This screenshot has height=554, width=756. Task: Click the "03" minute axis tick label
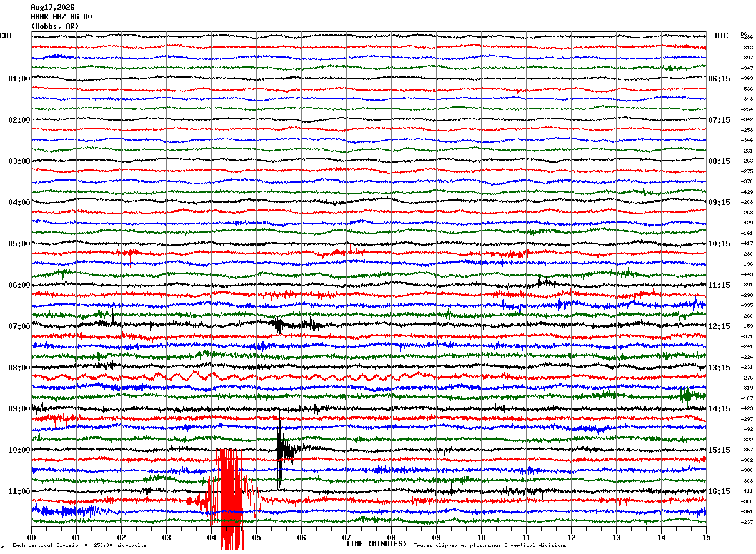pyautogui.click(x=167, y=537)
